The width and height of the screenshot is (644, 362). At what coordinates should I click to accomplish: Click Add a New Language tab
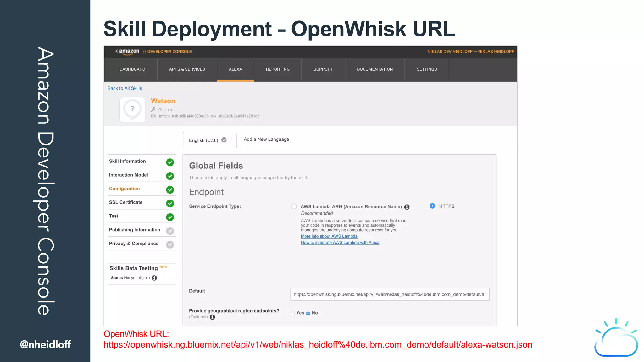coord(266,139)
